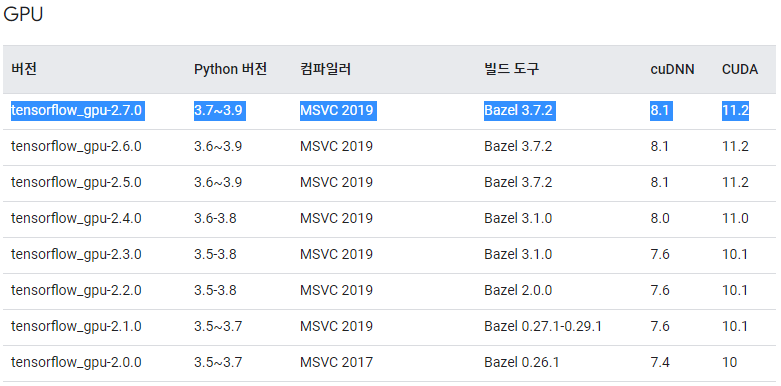
Task: Click Python 3.5-3.8 in the 2.2.0 row
Action: pos(215,290)
